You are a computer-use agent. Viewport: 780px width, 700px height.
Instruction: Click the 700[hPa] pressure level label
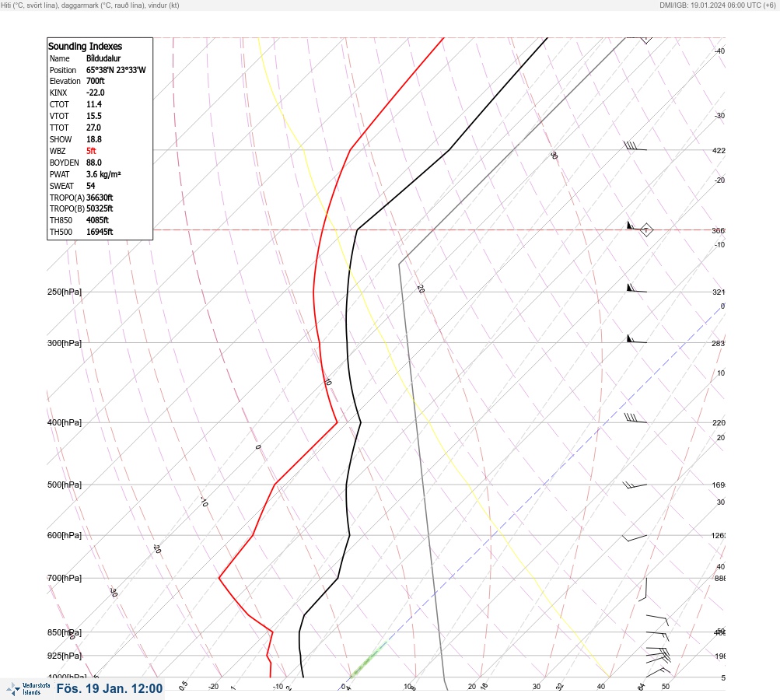coord(65,578)
